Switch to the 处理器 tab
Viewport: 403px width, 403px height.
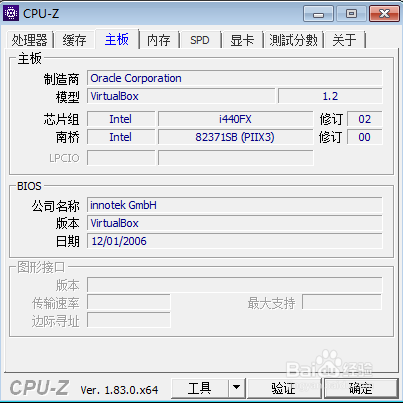click(x=30, y=40)
